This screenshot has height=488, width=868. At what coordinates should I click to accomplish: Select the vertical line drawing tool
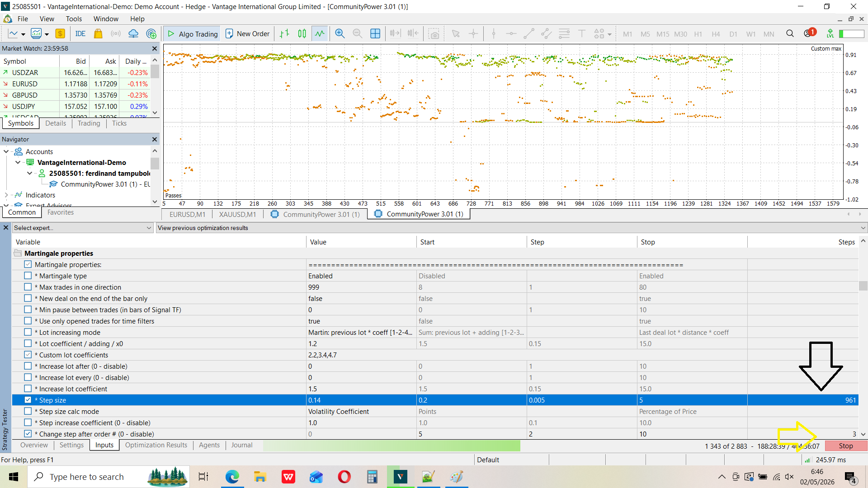pos(494,34)
